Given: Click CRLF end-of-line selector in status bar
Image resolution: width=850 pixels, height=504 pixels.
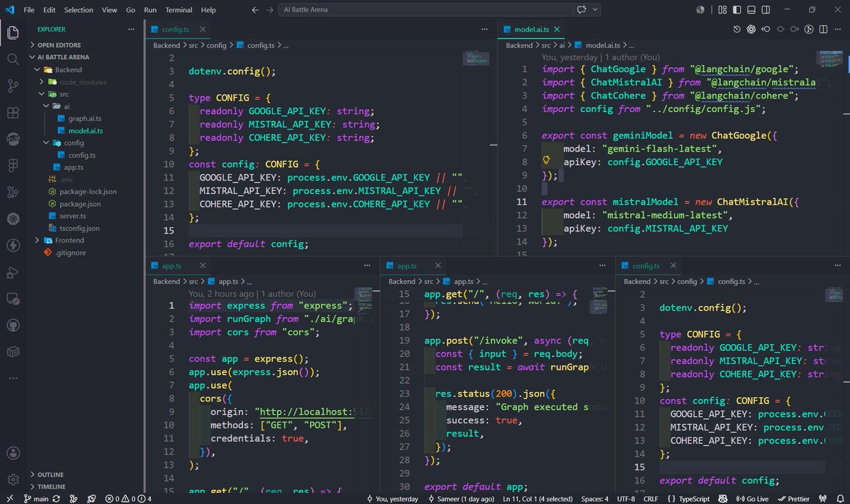Looking at the screenshot, I should point(650,498).
